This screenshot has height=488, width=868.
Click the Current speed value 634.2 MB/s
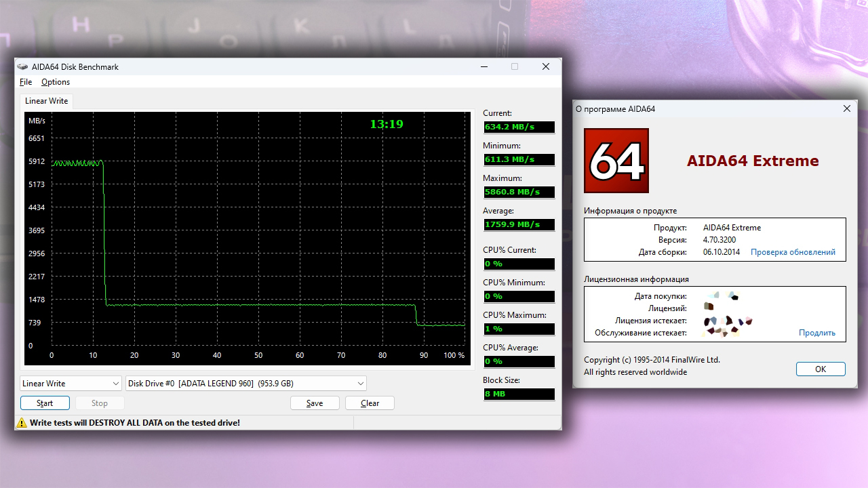coord(519,127)
